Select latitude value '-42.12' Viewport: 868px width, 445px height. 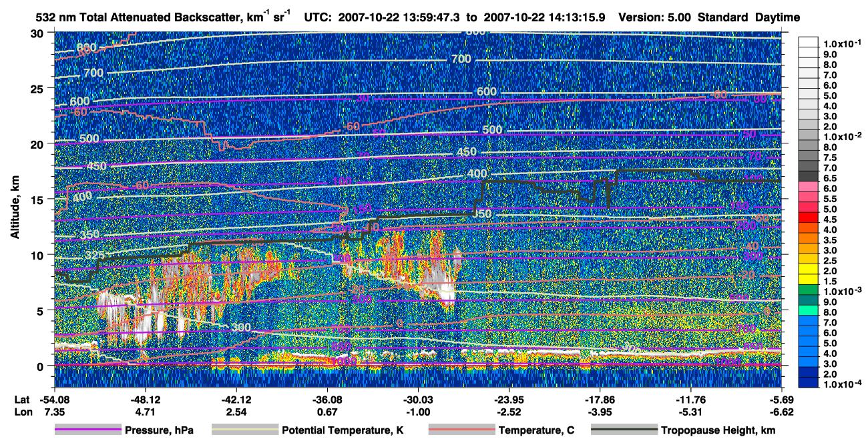click(x=236, y=401)
